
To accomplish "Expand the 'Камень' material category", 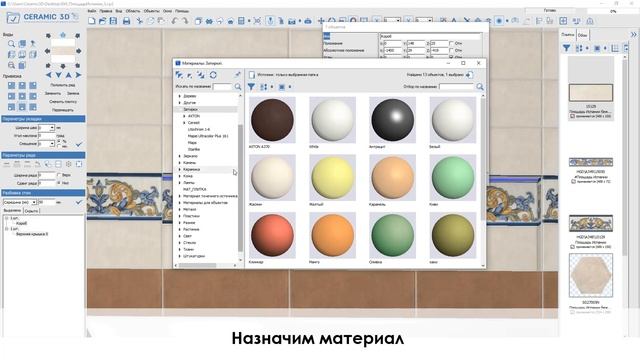I will (x=180, y=162).
